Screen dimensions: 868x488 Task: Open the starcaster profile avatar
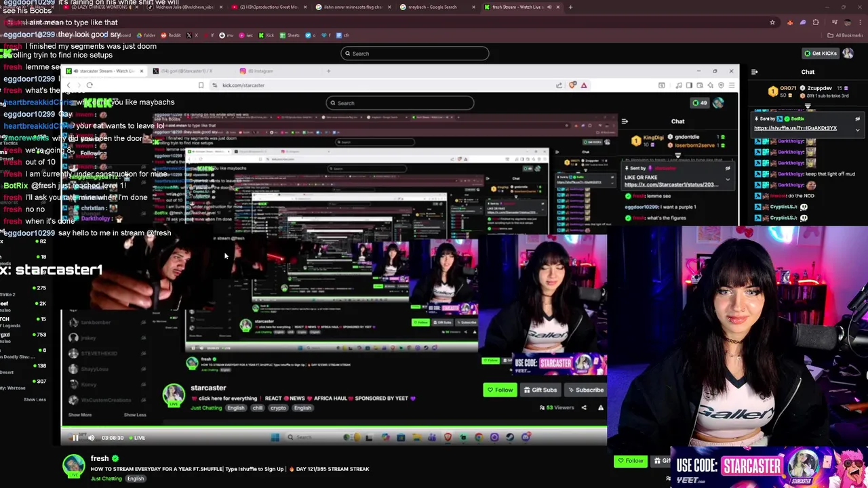[174, 394]
